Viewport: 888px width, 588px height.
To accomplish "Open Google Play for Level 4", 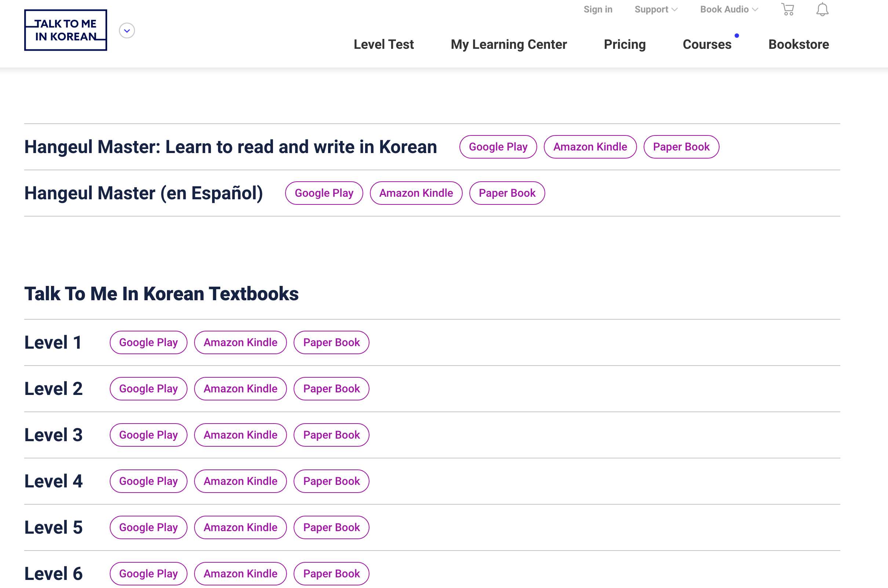I will point(149,481).
